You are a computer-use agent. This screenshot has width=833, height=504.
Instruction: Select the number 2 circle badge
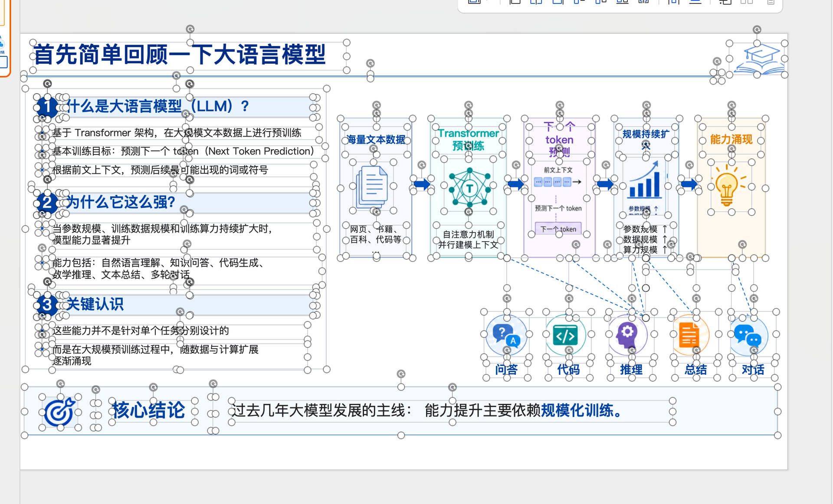coord(47,202)
